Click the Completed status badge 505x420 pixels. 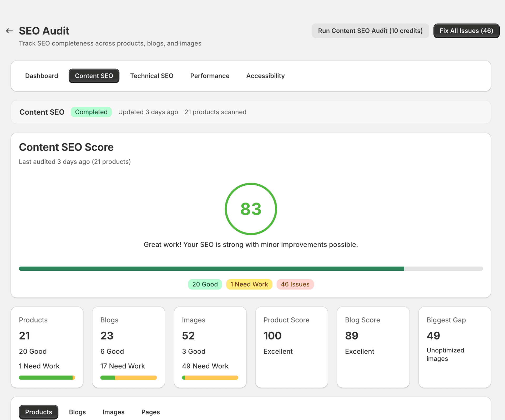coord(91,112)
